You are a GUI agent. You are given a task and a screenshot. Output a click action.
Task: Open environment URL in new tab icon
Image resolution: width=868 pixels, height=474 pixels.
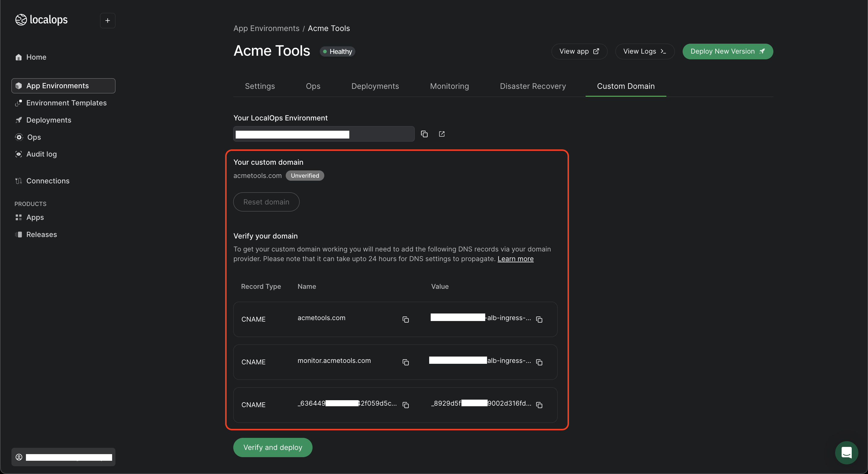[x=442, y=134]
